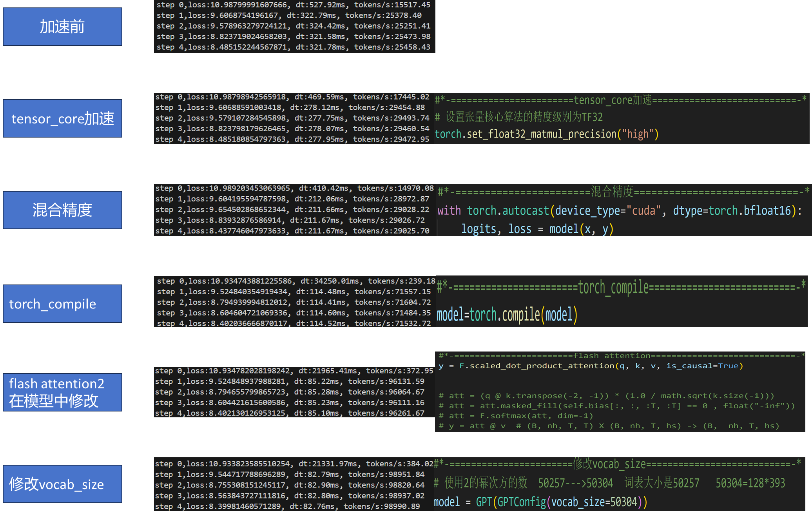Click the 混合精度 blue label box
The width and height of the screenshot is (812, 511).
tap(62, 210)
